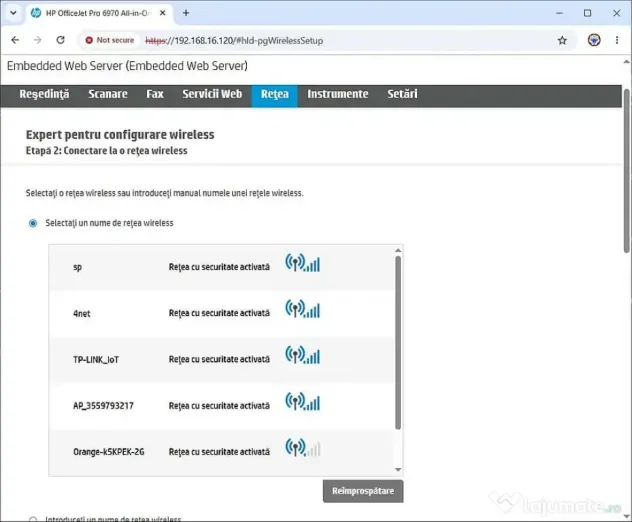Go to Servicii Web tab
This screenshot has height=522, width=632.
tap(212, 94)
